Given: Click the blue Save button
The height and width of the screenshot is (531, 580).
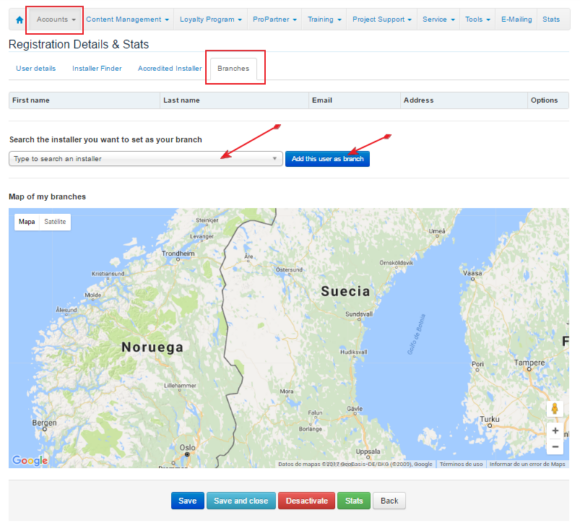Looking at the screenshot, I should pyautogui.click(x=188, y=501).
